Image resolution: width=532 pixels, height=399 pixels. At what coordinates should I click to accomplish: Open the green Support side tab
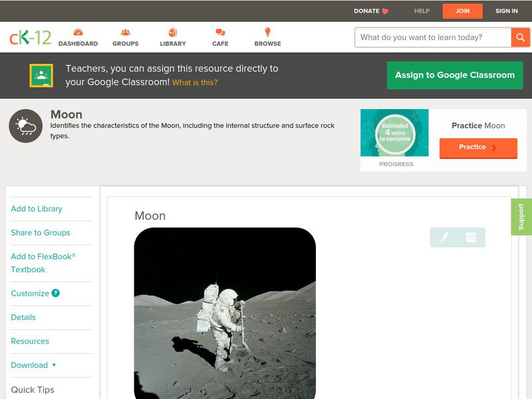521,217
